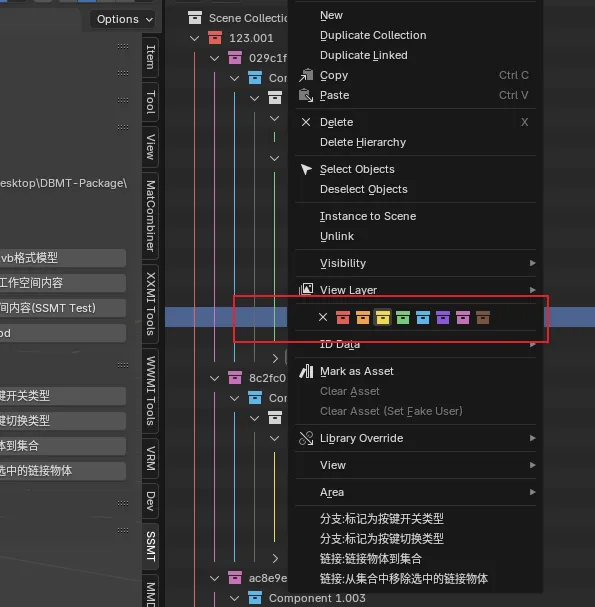
Task: Choose the purple collection color tag
Action: pos(443,317)
